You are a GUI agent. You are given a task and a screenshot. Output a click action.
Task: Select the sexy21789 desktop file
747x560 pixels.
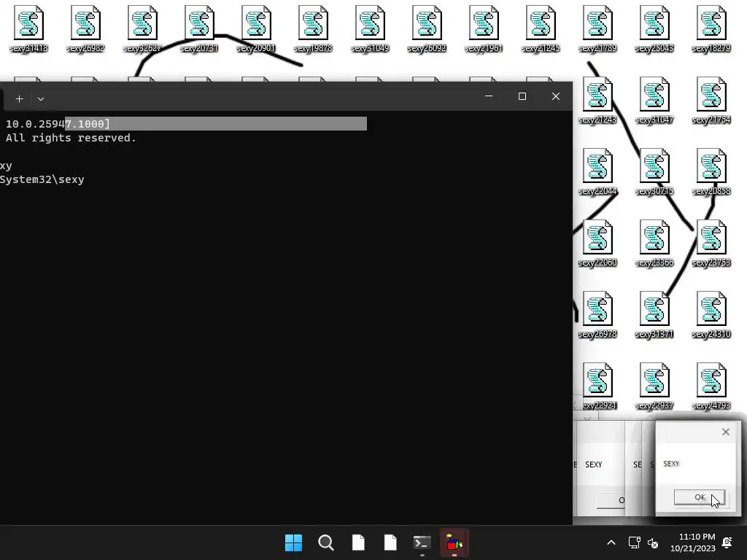(x=597, y=29)
